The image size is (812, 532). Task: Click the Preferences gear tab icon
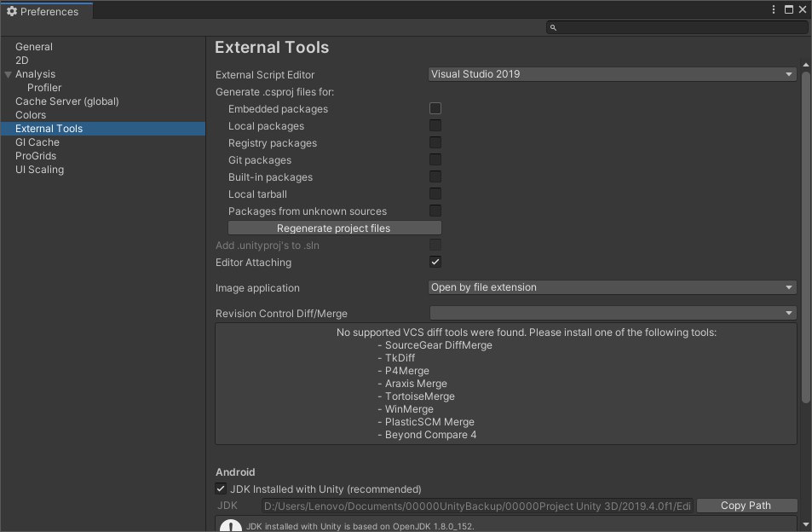point(12,11)
